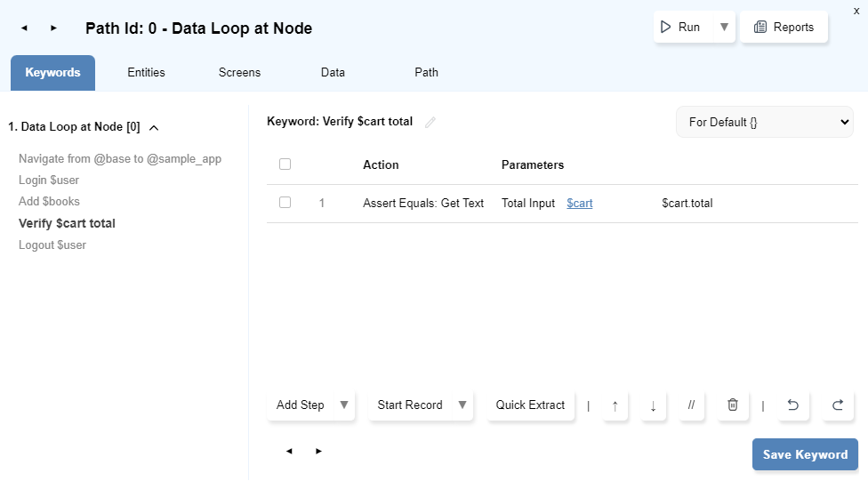The height and width of the screenshot is (489, 868).
Task: Move step up with up arrow
Action: (615, 405)
